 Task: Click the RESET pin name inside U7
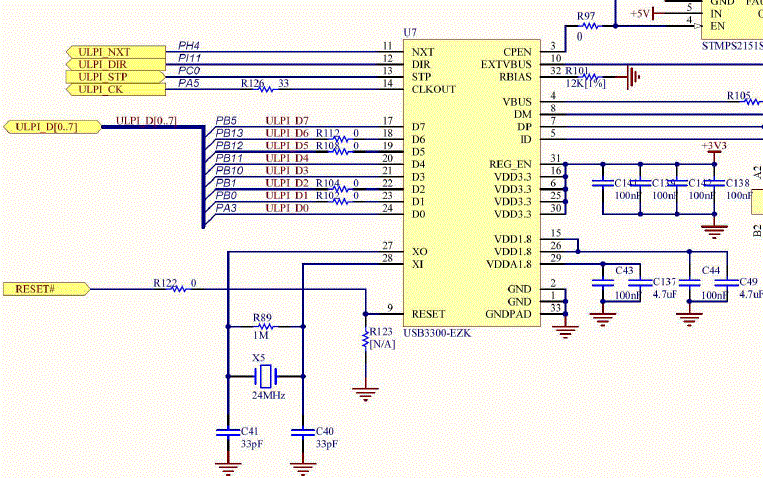pos(428,314)
